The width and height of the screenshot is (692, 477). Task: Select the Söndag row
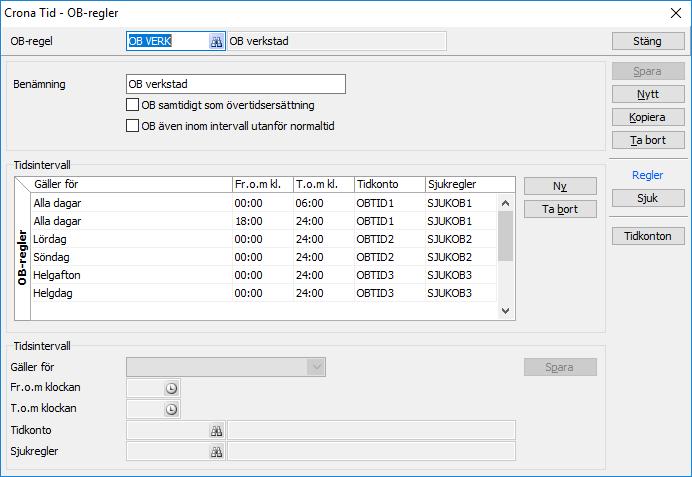point(264,257)
